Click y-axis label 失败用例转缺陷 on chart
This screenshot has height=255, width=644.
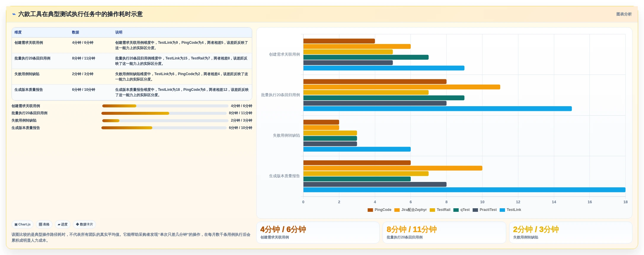(x=286, y=135)
